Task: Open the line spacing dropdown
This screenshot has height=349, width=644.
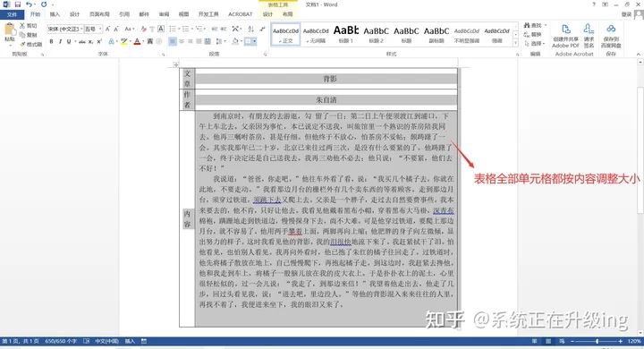Action: [221, 41]
